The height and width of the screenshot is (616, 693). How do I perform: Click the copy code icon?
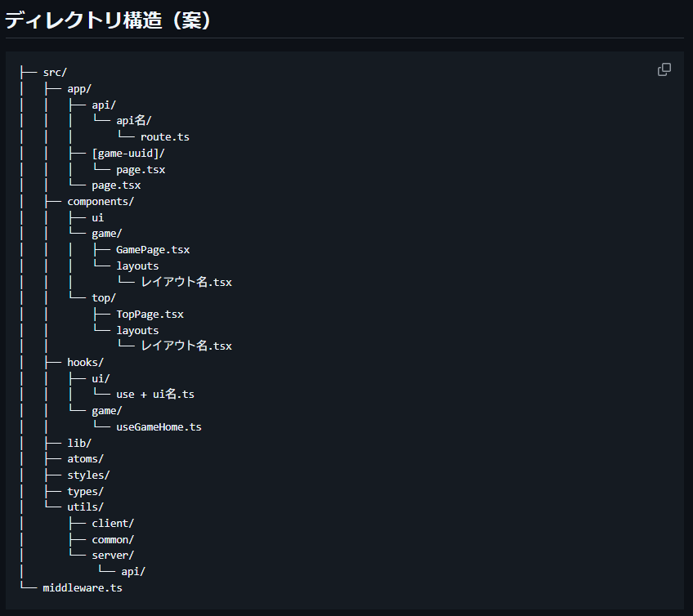[x=664, y=69]
